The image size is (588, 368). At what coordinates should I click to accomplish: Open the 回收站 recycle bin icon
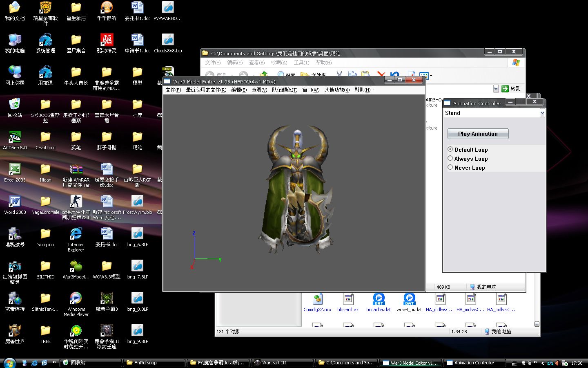point(15,108)
